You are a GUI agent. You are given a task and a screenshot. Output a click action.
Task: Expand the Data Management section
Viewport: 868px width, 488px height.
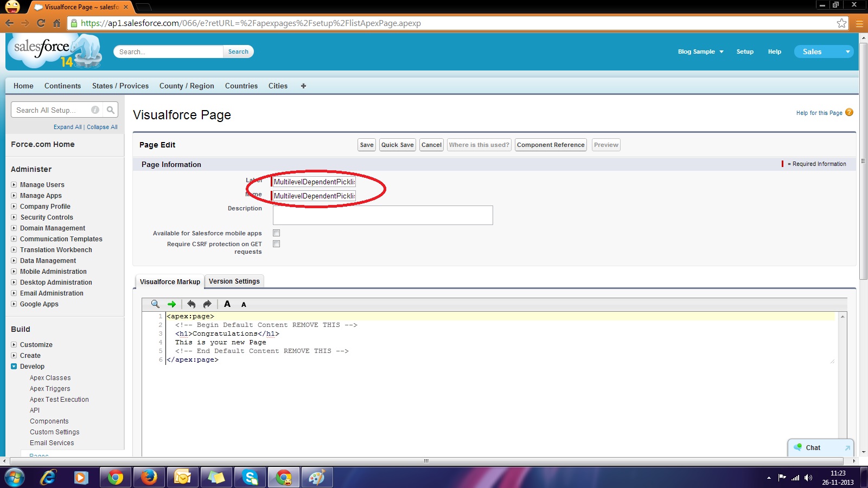14,261
